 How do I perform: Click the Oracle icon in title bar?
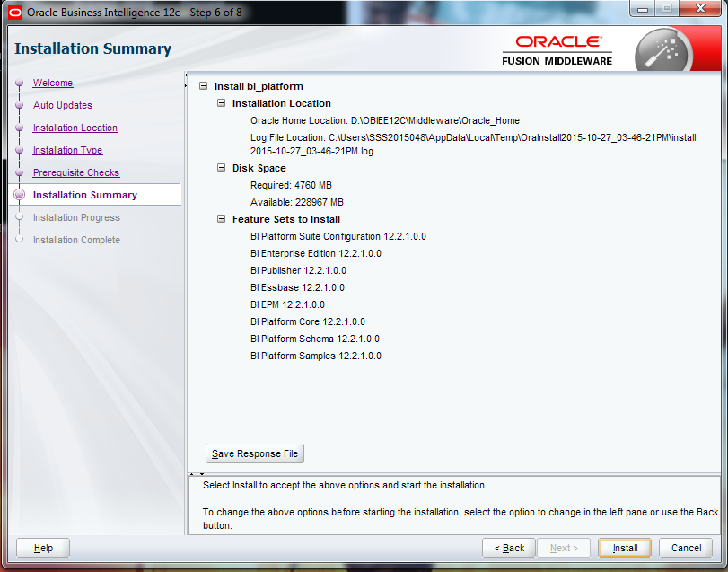pyautogui.click(x=15, y=12)
